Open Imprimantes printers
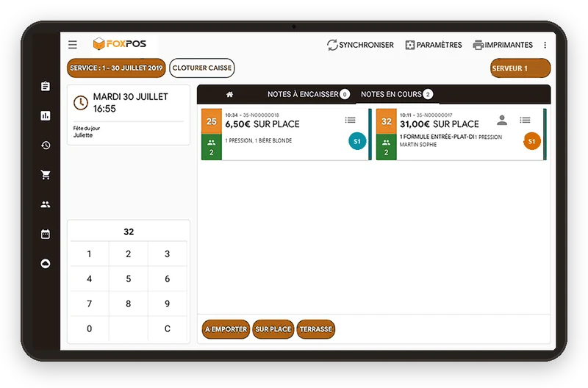The image size is (588, 388). tap(503, 45)
